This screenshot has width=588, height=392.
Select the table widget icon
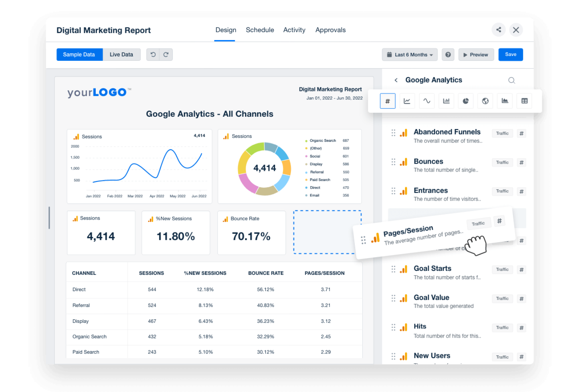(524, 101)
